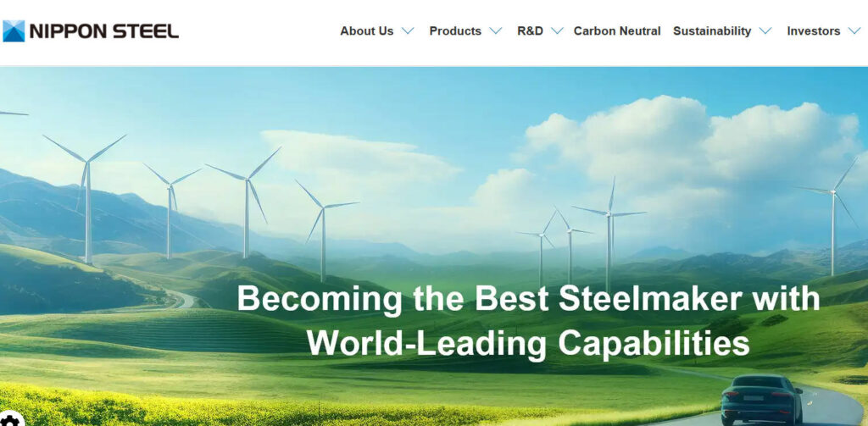The width and height of the screenshot is (868, 426).
Task: Click the 'Becoming the Best Steelmaker' headline
Action: point(528,321)
